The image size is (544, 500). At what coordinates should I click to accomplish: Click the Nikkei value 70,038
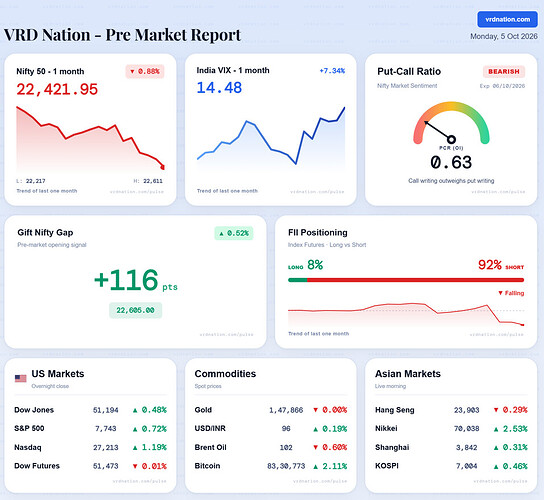pyautogui.click(x=467, y=429)
